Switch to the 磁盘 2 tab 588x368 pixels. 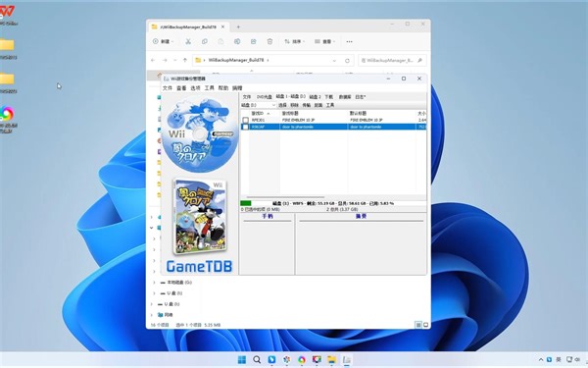[315, 97]
